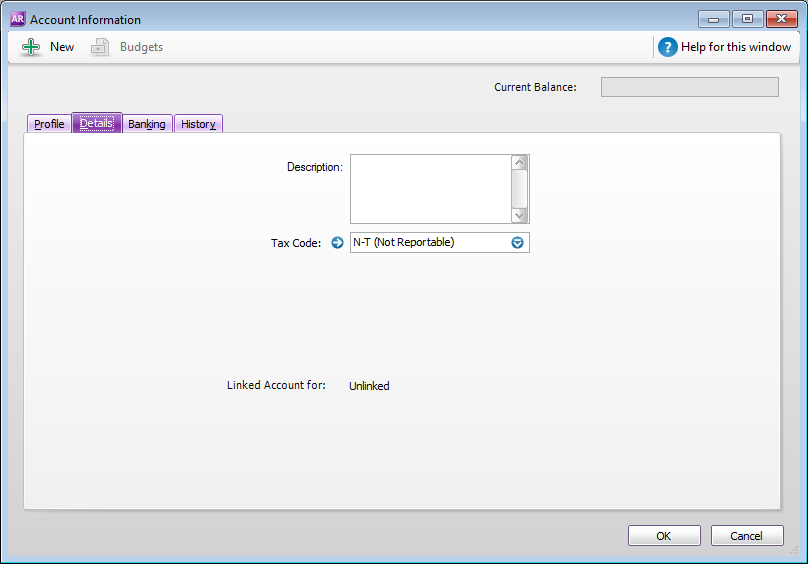This screenshot has height=564, width=808.
Task: Maximize the Account Information window
Action: click(x=746, y=19)
